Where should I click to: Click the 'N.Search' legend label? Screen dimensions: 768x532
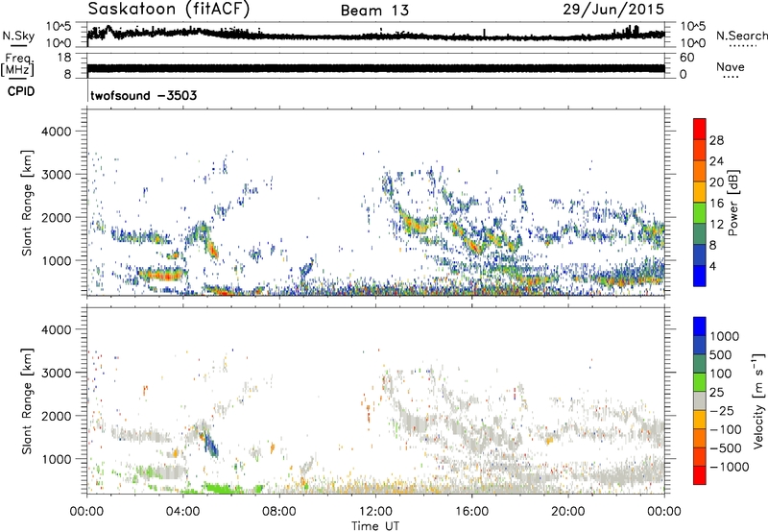coord(741,36)
